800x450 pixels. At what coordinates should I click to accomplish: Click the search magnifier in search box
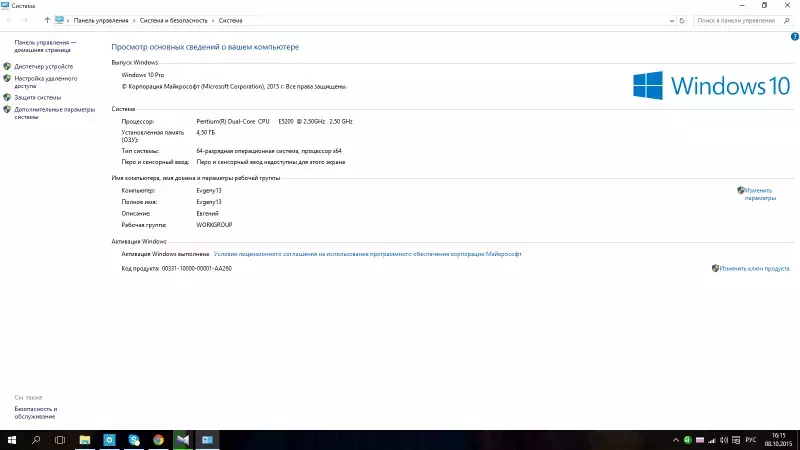pos(787,20)
